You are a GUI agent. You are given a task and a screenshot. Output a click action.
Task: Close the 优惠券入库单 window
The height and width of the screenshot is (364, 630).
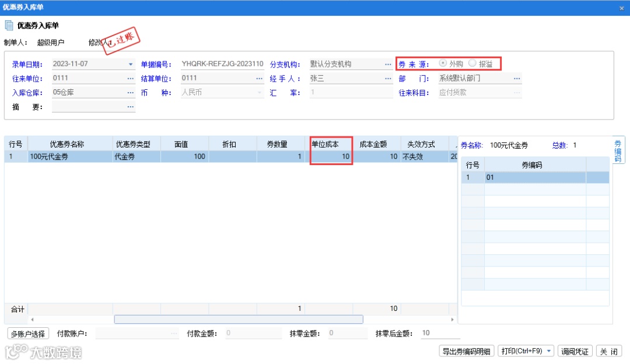(x=622, y=8)
